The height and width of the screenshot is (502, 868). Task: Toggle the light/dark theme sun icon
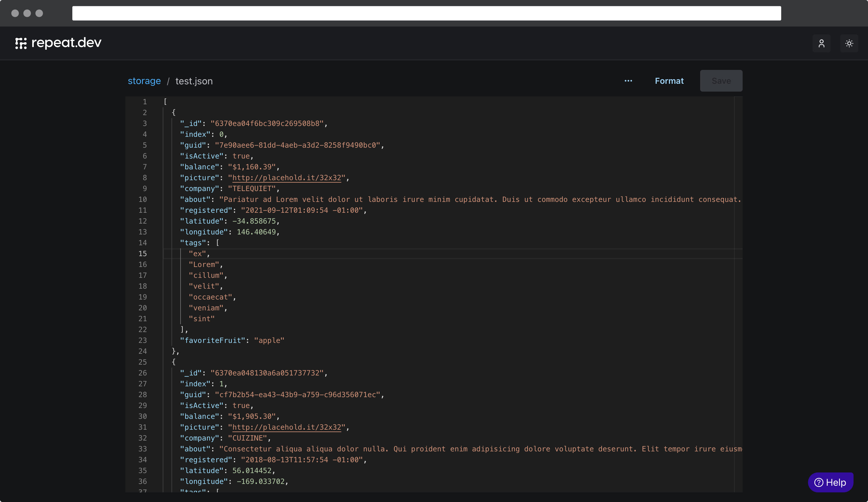tap(849, 43)
